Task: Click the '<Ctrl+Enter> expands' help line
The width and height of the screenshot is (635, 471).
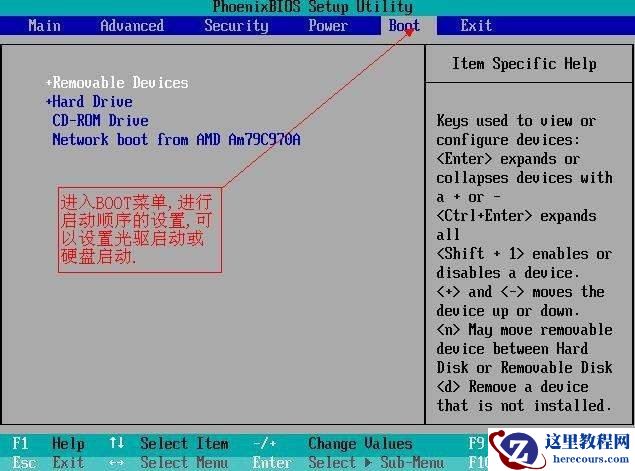Action: point(516,216)
